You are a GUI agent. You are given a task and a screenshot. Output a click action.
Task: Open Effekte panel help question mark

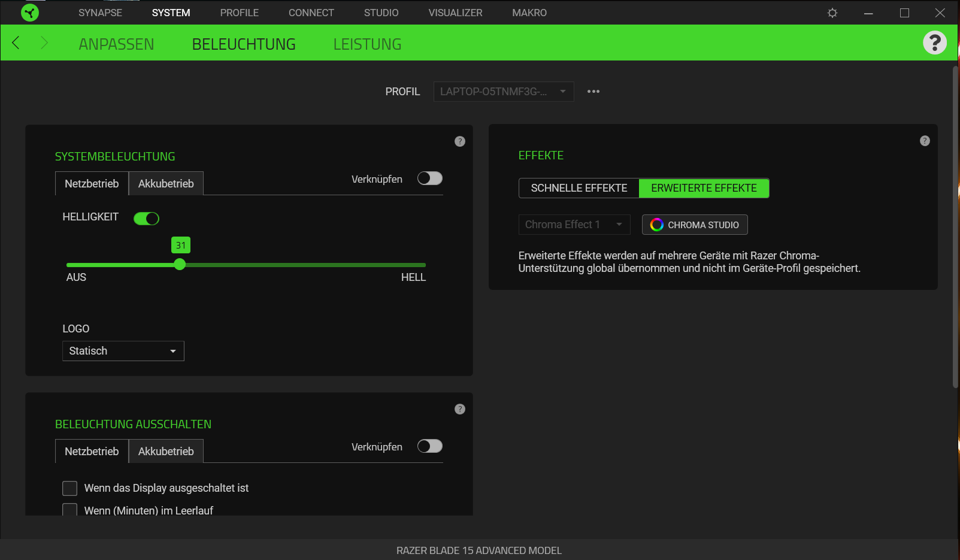pos(925,141)
